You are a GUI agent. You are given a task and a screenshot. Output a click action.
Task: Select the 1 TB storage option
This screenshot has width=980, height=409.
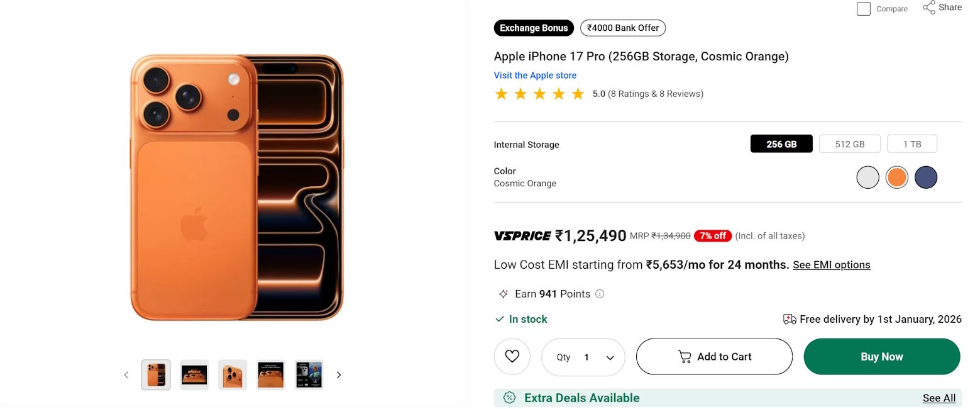tap(911, 143)
